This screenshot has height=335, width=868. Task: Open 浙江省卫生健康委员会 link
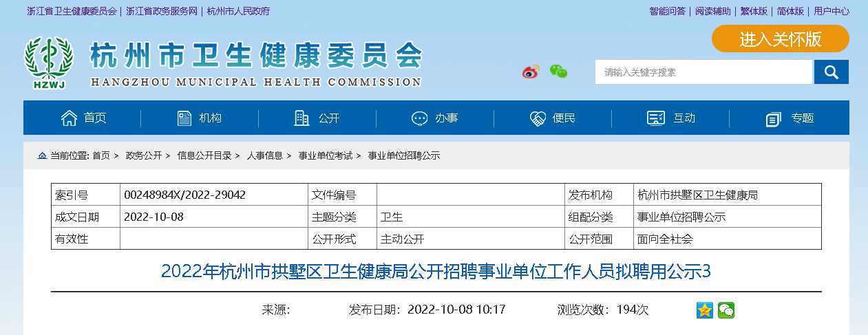pyautogui.click(x=72, y=12)
